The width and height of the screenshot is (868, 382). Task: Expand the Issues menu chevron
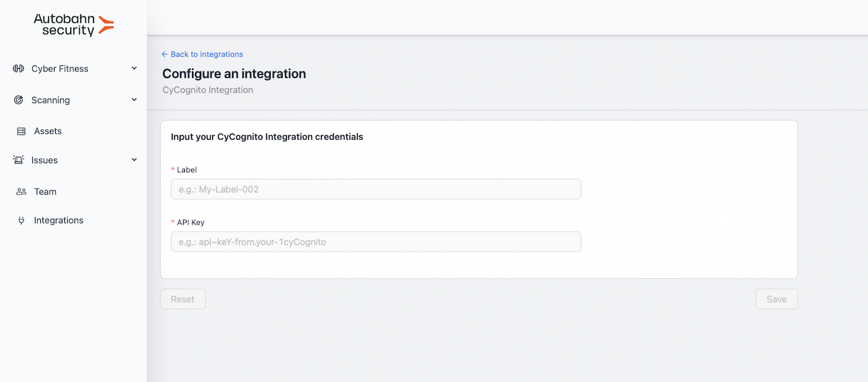point(134,160)
